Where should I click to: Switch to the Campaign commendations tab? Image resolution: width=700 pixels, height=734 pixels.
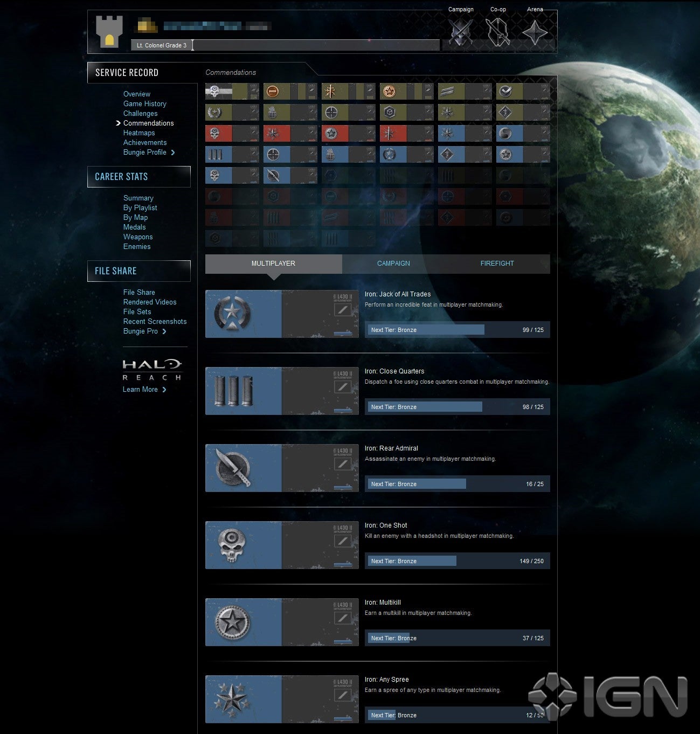pyautogui.click(x=393, y=264)
